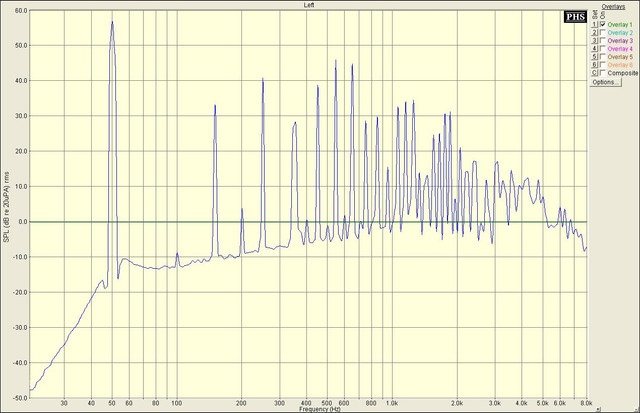Viewport: 640px width, 413px height.
Task: Click the green Overlay 1 label
Action: (x=620, y=24)
